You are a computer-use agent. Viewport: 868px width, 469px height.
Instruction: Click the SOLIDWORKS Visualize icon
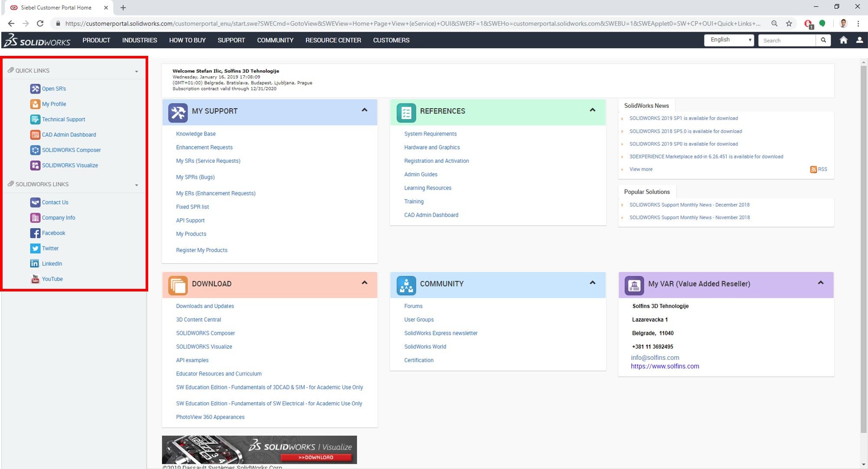35,165
